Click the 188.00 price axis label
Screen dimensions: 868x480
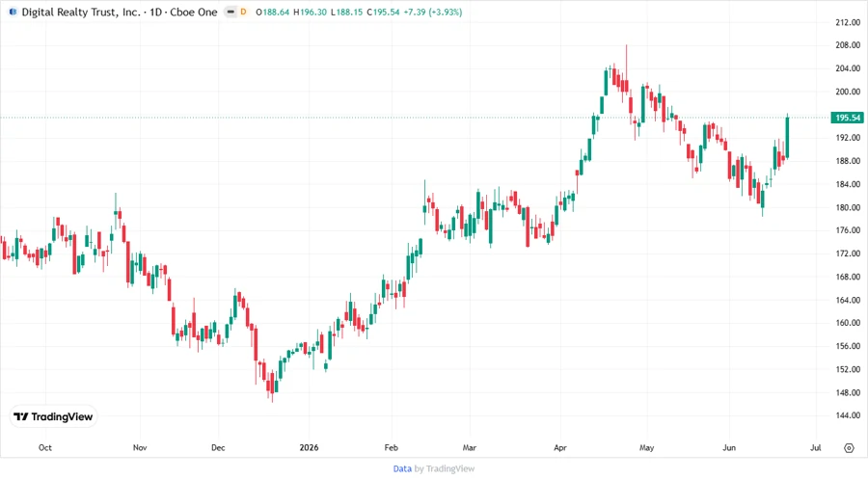pos(848,161)
